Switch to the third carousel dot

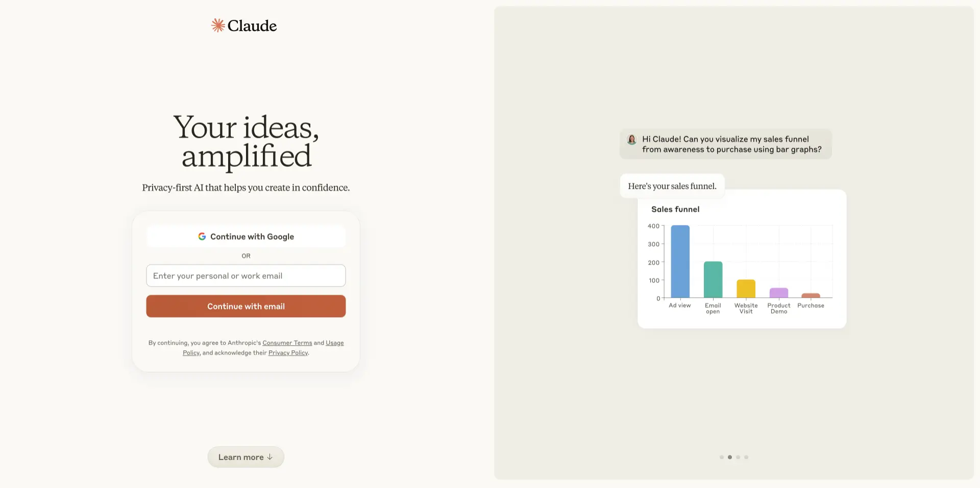pos(738,457)
